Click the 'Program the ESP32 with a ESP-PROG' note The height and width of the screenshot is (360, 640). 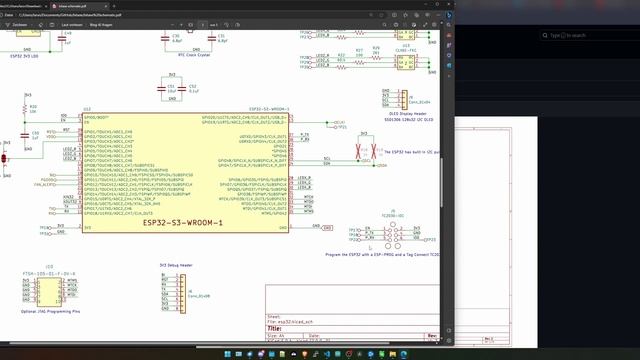tap(382, 255)
